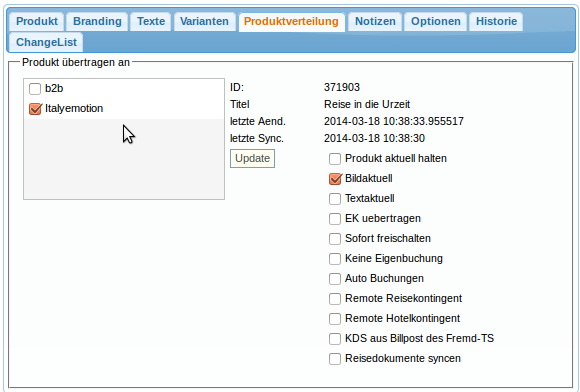The image size is (580, 392).
Task: Enable Produkt aktuell halten checkbox
Action: click(335, 159)
